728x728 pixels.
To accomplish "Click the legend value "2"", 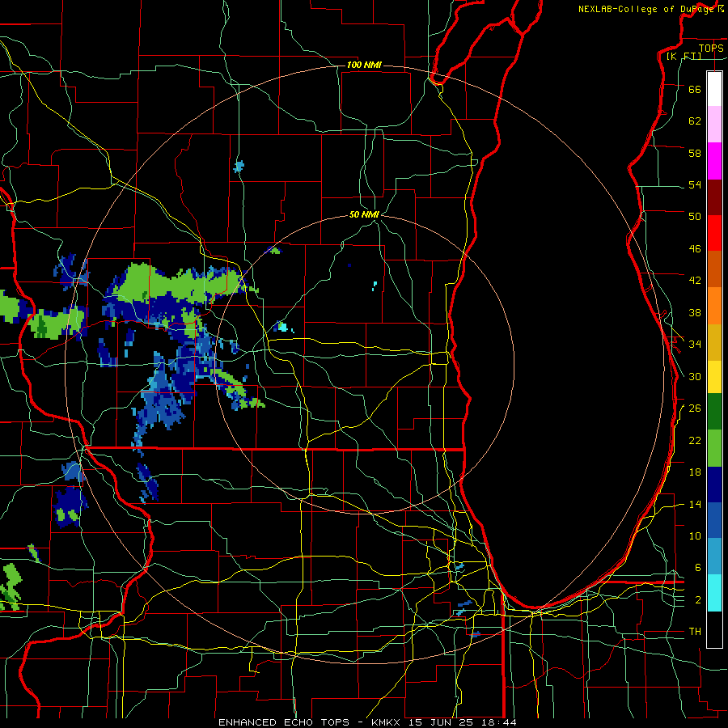I will (x=697, y=600).
